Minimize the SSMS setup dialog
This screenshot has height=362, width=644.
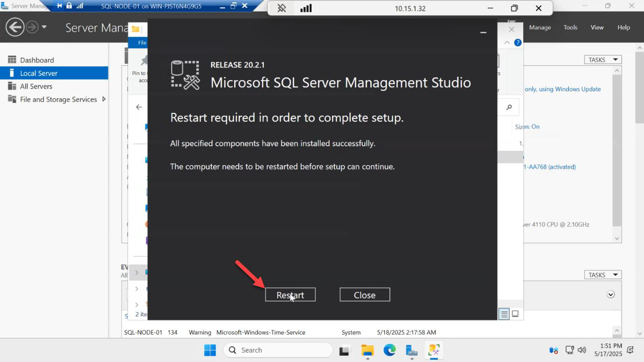pyautogui.click(x=484, y=32)
